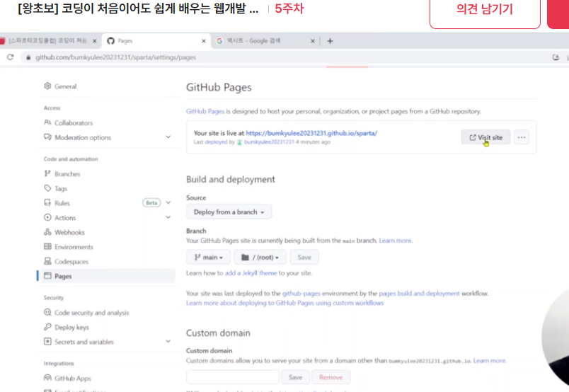Click the GitHub Pages documentation link

[x=205, y=111]
